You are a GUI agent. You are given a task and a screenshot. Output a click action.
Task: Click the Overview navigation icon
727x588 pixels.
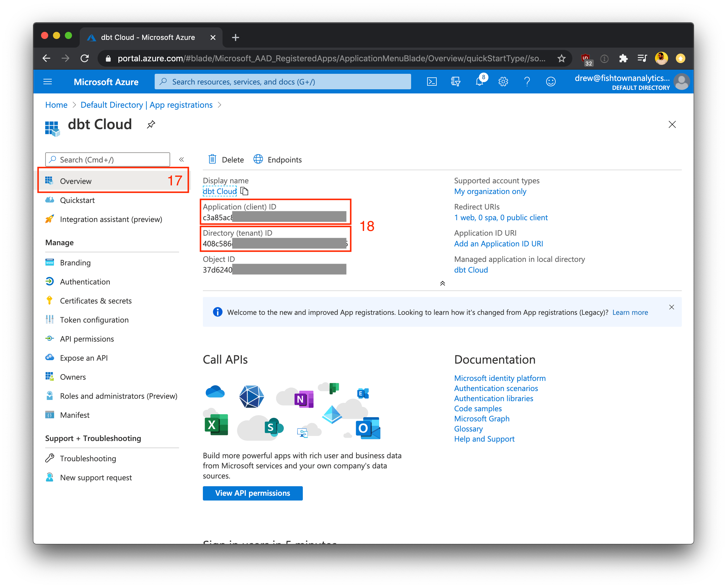(49, 181)
